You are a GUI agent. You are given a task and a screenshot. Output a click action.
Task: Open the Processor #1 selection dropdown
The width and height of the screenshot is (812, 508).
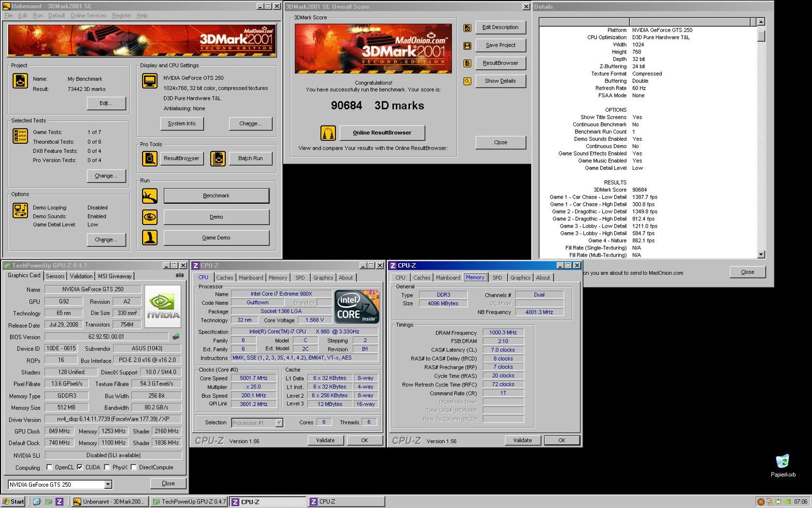[x=279, y=423]
